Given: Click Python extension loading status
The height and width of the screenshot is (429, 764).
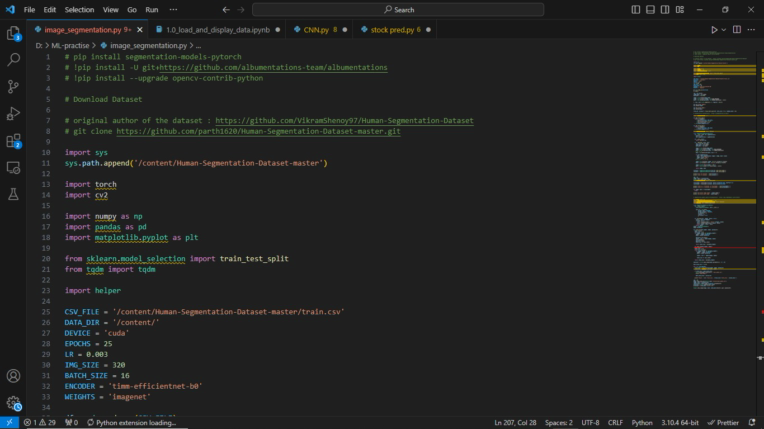Looking at the screenshot, I should coord(132,423).
